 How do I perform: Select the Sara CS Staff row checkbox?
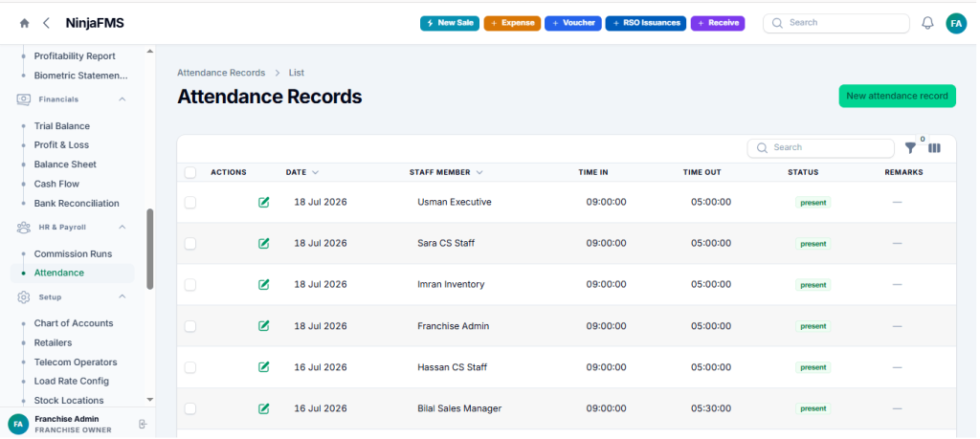coord(190,244)
